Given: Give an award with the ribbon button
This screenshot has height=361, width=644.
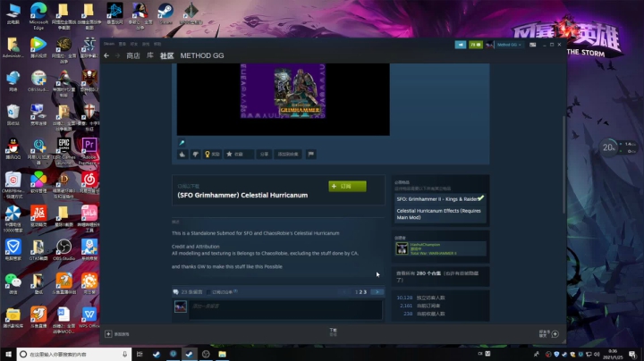Looking at the screenshot, I should click(x=212, y=155).
